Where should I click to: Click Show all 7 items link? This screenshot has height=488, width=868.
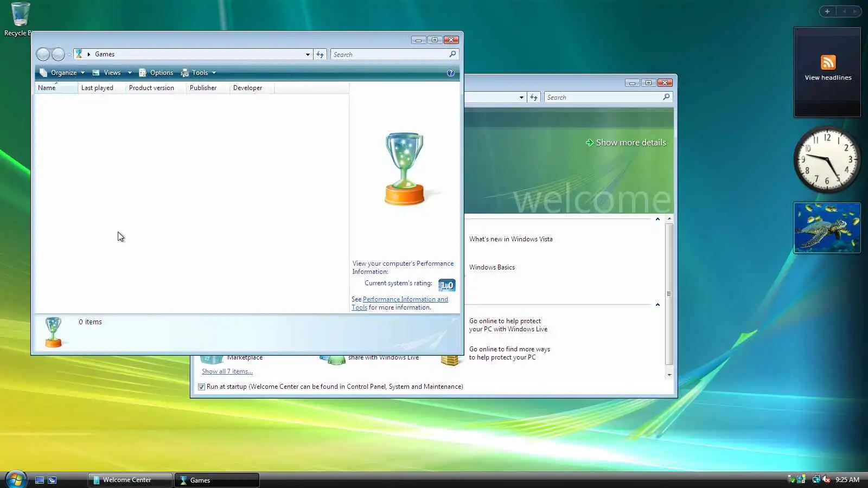coord(227,371)
